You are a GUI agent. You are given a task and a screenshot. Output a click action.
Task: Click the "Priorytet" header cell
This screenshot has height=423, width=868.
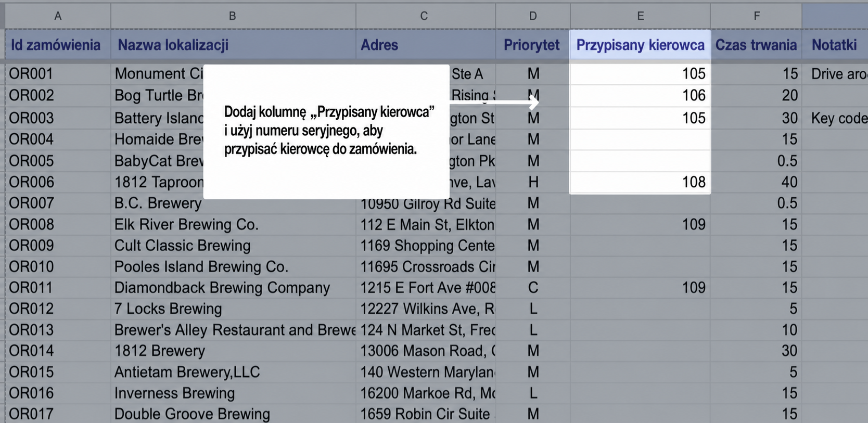pyautogui.click(x=533, y=45)
